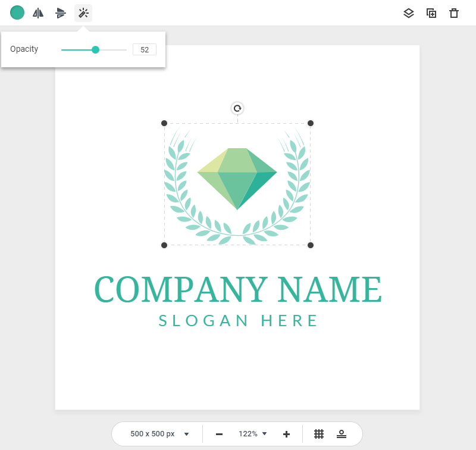The width and height of the screenshot is (476, 450).
Task: Zoom in with the plus button
Action: (x=286, y=434)
